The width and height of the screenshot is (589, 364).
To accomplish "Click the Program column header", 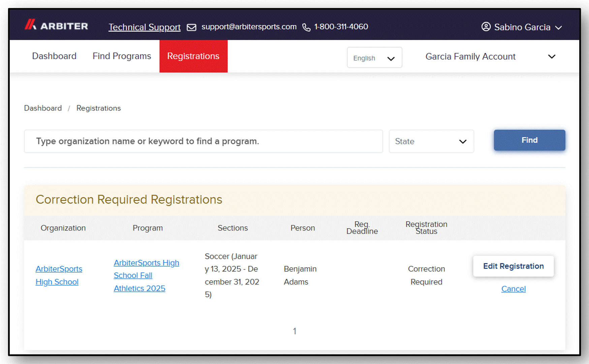I will pyautogui.click(x=148, y=228).
